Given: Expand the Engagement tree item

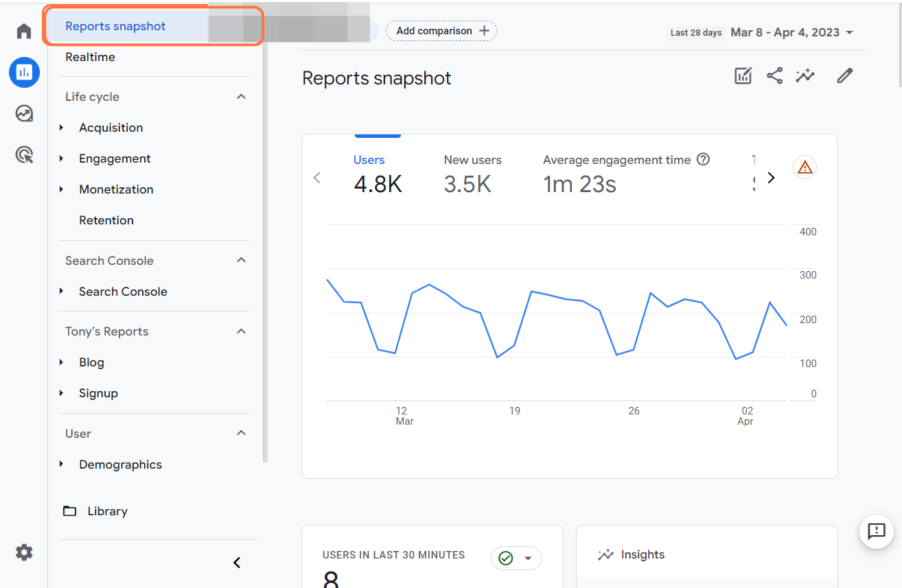Looking at the screenshot, I should point(62,158).
